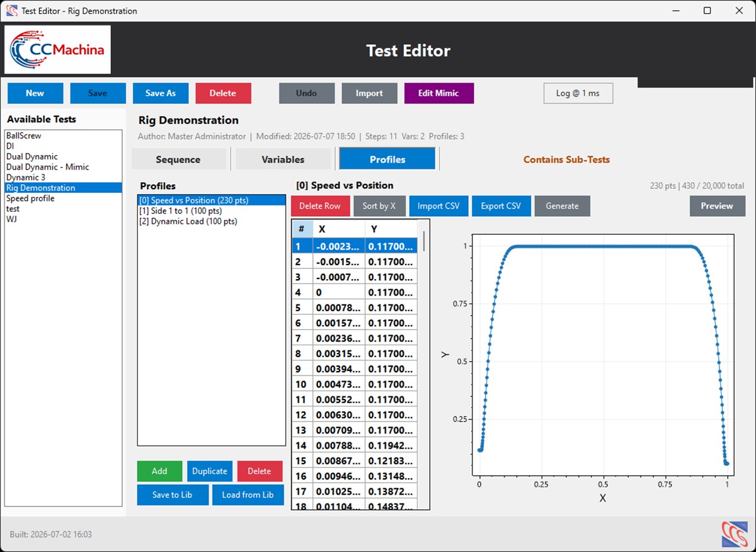Click Import CSV

(x=438, y=206)
